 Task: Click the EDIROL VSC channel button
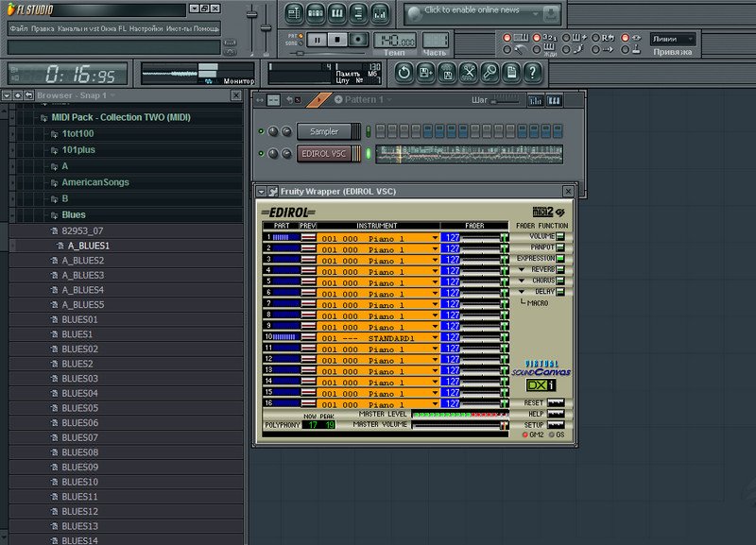325,154
